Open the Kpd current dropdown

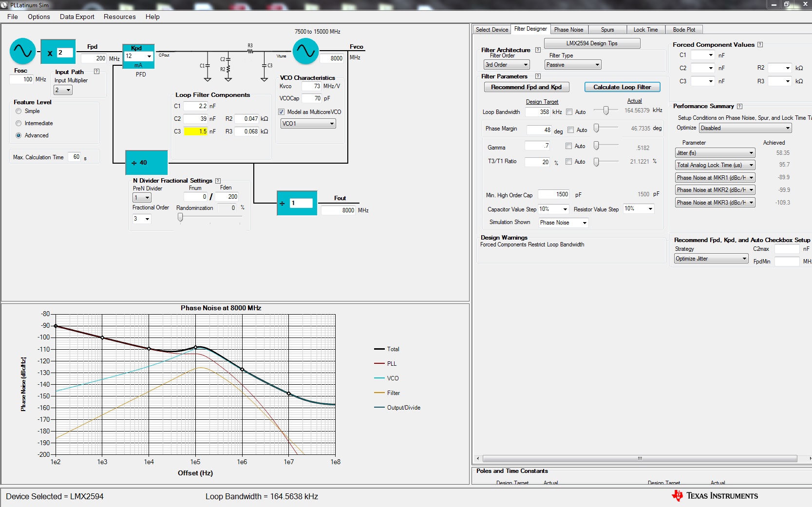click(139, 56)
